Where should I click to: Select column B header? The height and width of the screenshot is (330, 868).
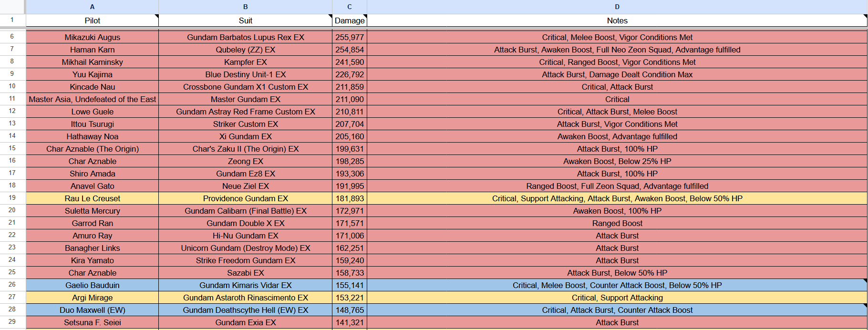245,7
